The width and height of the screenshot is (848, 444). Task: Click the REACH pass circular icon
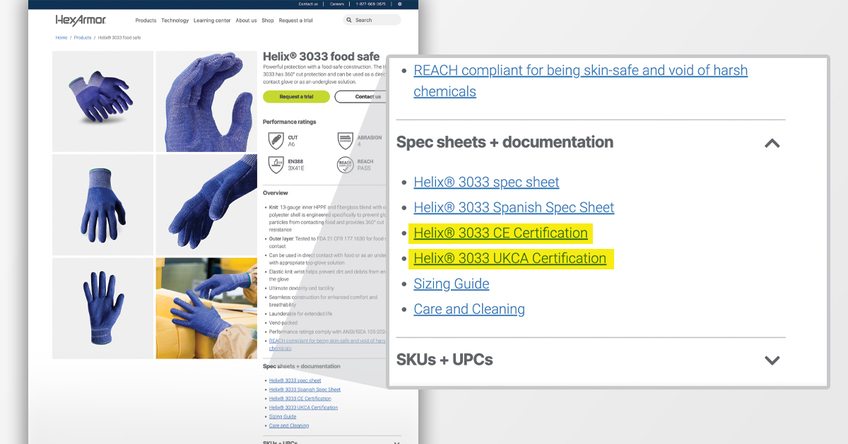click(345, 164)
